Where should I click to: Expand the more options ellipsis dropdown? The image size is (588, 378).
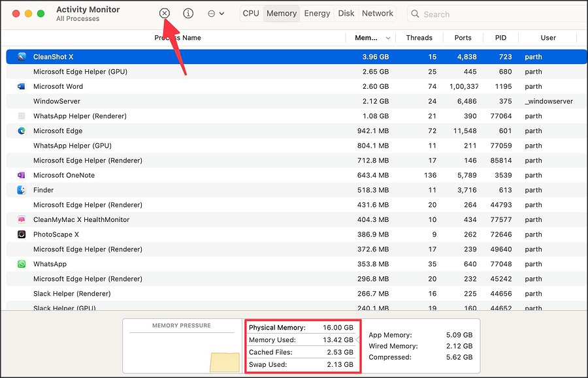[216, 14]
